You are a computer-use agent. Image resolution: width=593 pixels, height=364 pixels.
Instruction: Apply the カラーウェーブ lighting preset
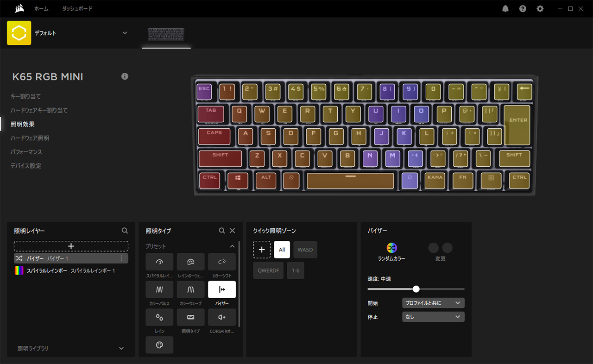click(x=190, y=289)
